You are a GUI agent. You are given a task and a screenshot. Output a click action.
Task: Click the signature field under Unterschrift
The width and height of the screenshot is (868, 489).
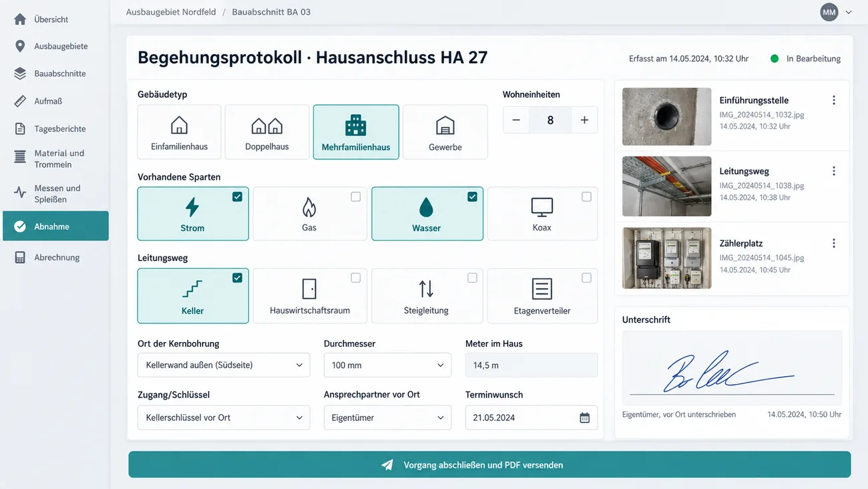click(x=732, y=367)
